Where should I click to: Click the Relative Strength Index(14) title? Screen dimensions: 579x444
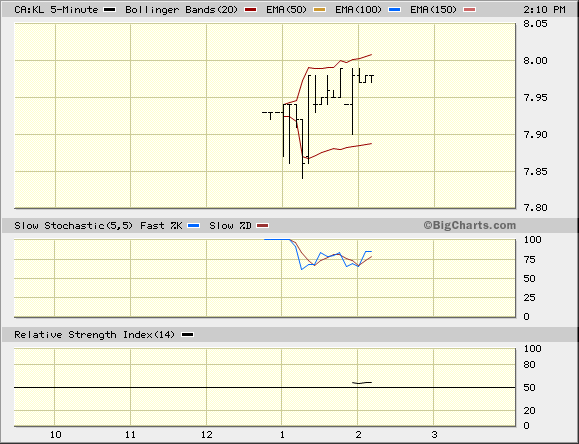[94, 335]
